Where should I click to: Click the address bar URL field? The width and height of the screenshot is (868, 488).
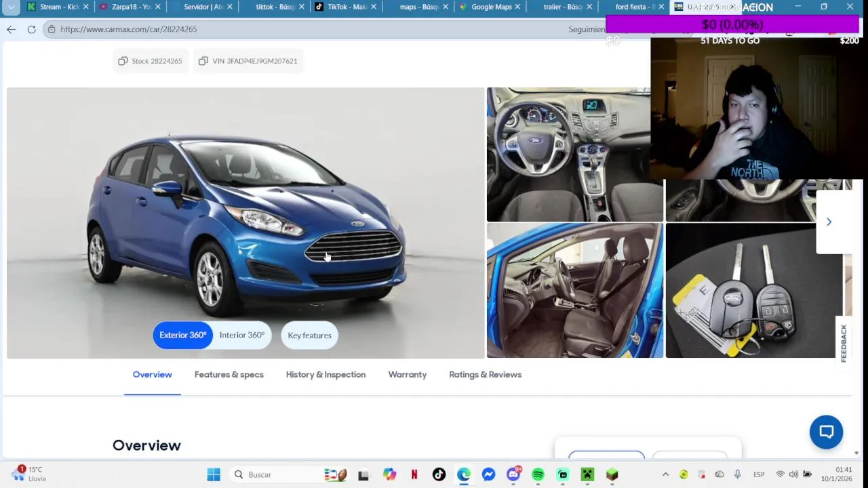(x=305, y=29)
